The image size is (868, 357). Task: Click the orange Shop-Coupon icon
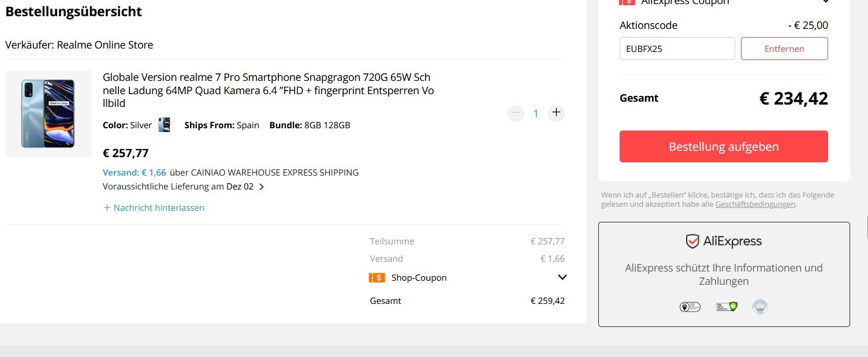(x=377, y=278)
